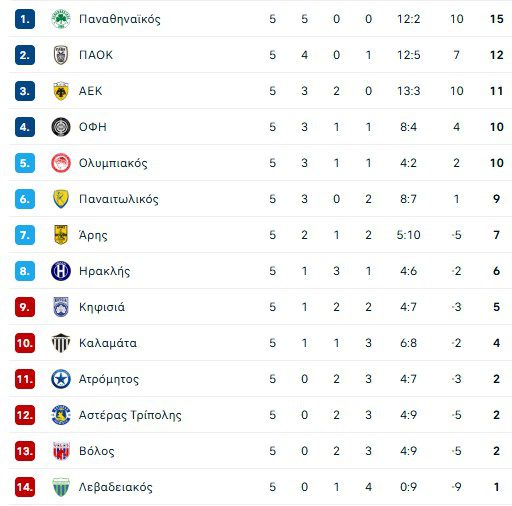Click the Ολυμπιακός red crest
The height and width of the screenshot is (506, 512).
click(61, 163)
